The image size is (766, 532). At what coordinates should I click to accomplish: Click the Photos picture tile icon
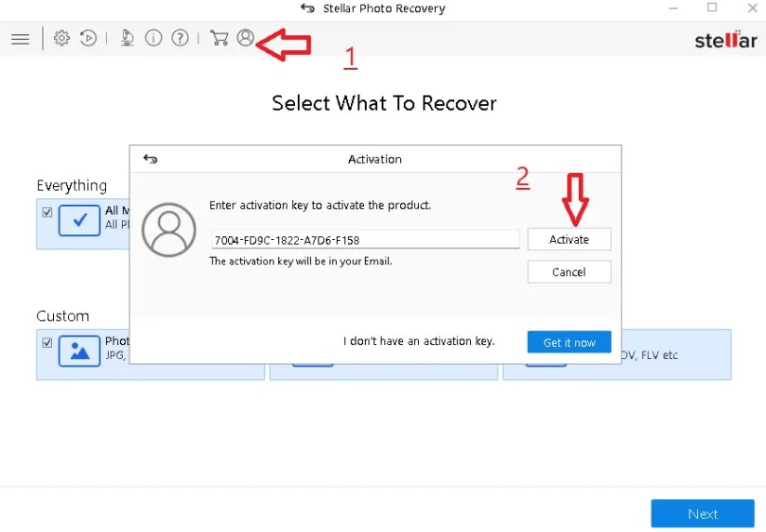(79, 351)
